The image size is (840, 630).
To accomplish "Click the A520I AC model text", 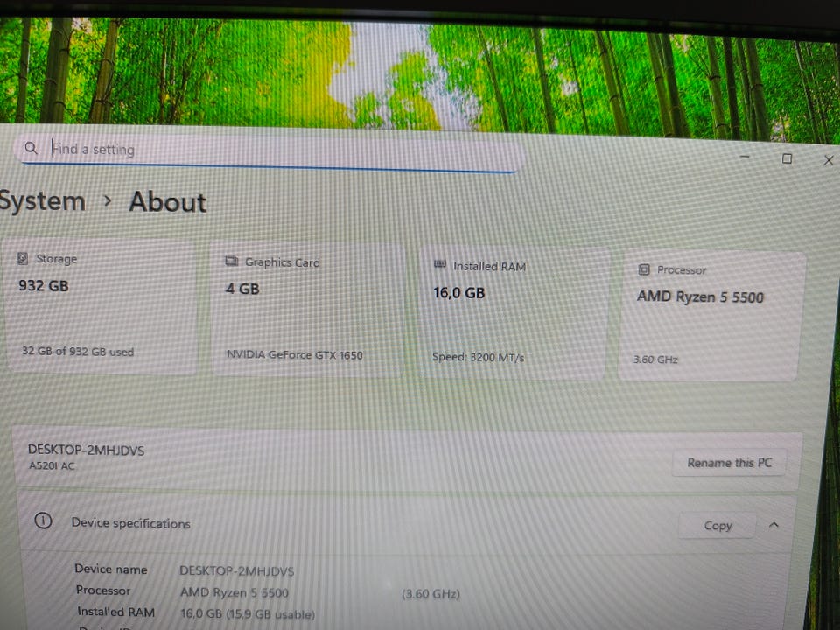I will tap(52, 465).
